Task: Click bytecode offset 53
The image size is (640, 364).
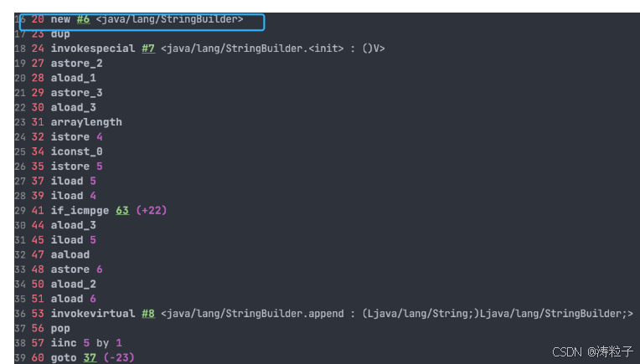Action: coord(38,314)
